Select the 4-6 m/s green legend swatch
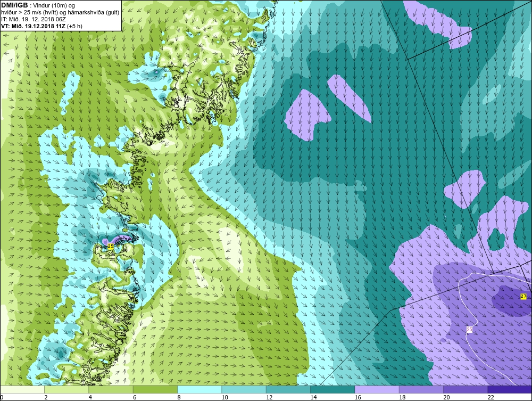Image resolution: width=532 pixels, height=401 pixels. click(x=111, y=389)
